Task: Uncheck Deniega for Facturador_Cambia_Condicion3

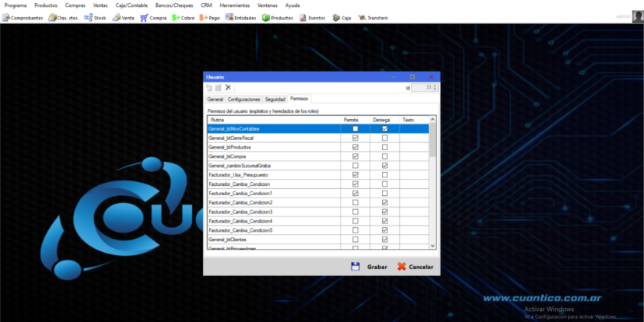Action: tap(384, 212)
